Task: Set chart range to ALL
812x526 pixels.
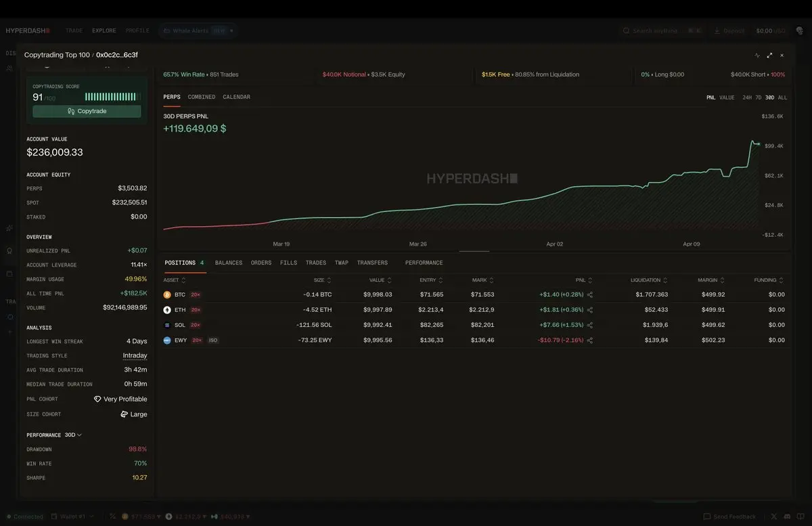Action: click(x=782, y=97)
